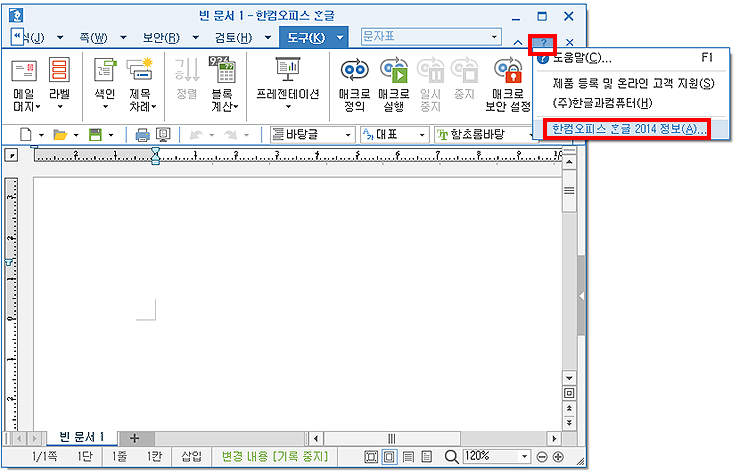740x473 pixels.
Task: Click previous page double-arrow in scrollbar
Action: click(570, 408)
